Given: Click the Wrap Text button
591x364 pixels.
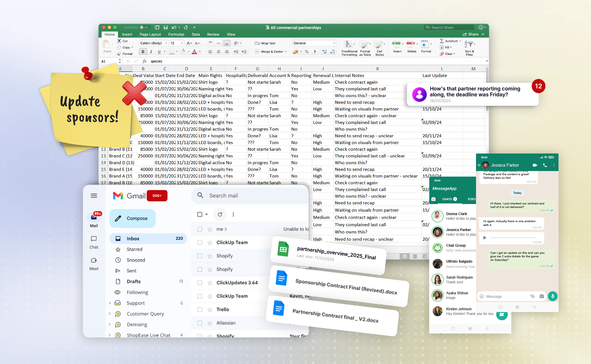Looking at the screenshot, I should click(265, 43).
